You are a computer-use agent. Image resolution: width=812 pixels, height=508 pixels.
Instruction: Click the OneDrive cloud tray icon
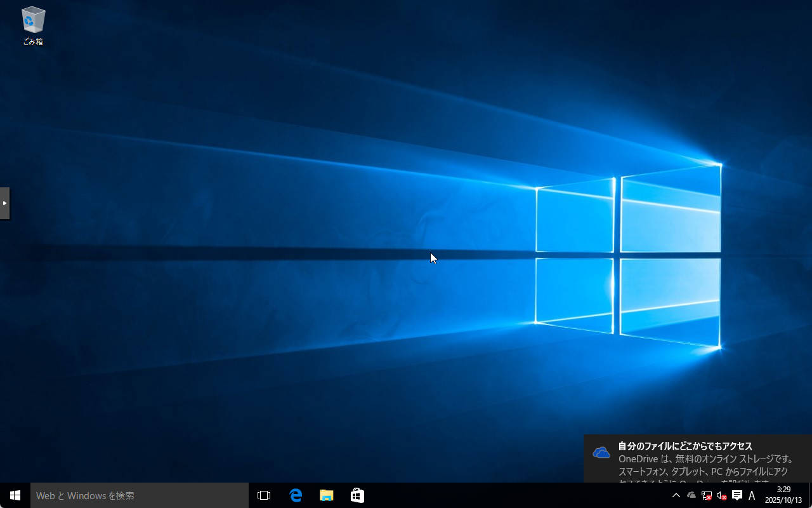(x=691, y=495)
